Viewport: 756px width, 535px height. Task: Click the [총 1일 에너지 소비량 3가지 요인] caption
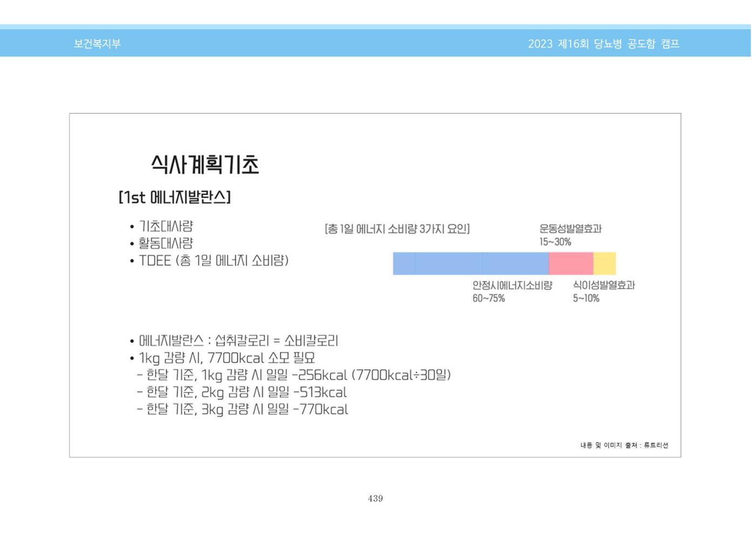397,229
